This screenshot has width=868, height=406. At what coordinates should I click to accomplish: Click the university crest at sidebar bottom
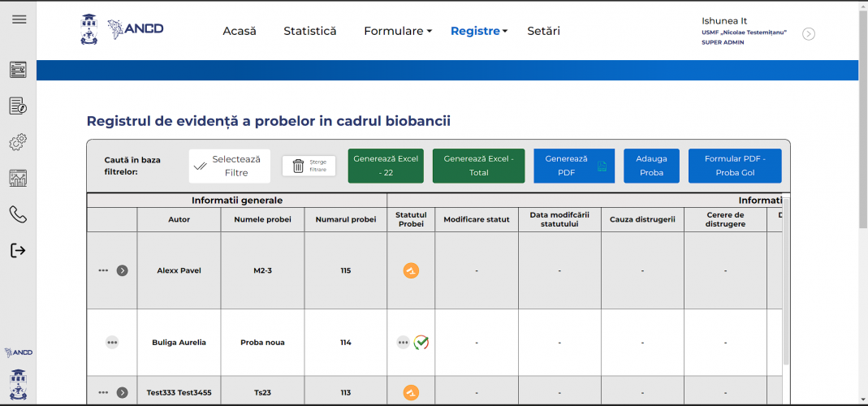[x=19, y=384]
